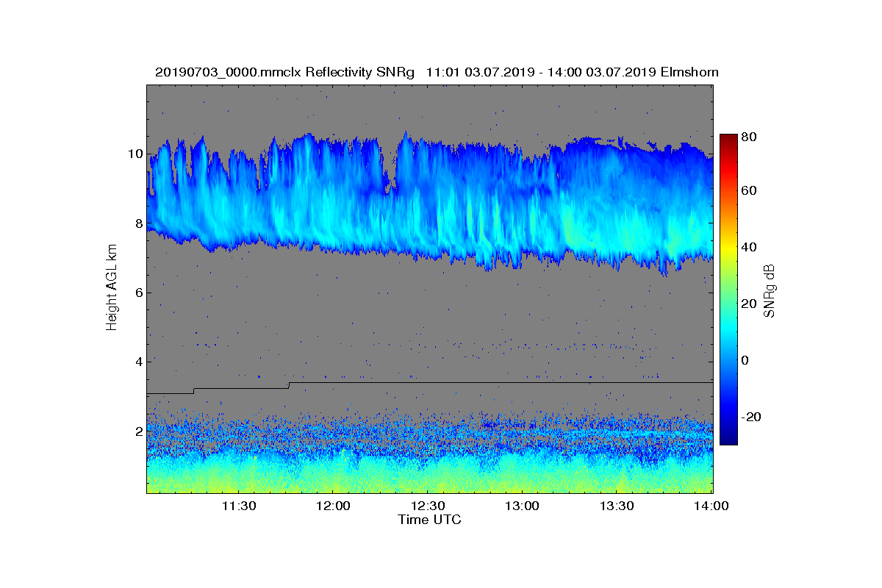Click the 13:00 time axis label

coord(523,506)
